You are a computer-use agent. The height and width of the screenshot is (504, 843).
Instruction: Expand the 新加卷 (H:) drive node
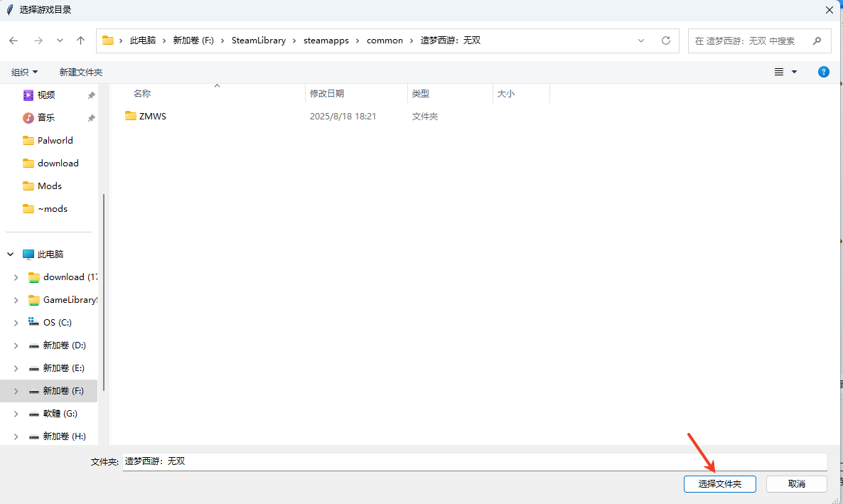16,436
